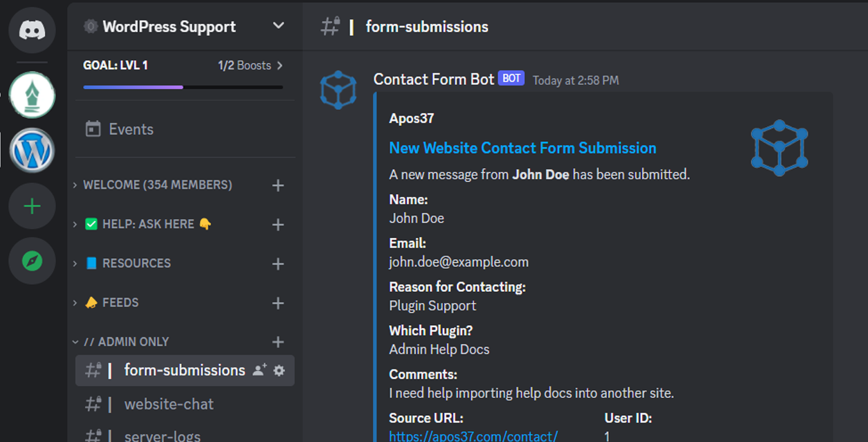Click the Contact Form Bot username
Screen dimensions: 868x442
[433, 79]
